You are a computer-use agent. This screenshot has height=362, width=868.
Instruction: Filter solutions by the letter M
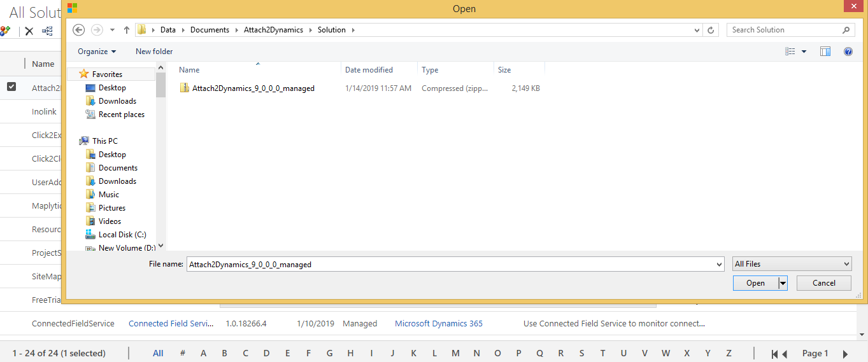pos(455,354)
